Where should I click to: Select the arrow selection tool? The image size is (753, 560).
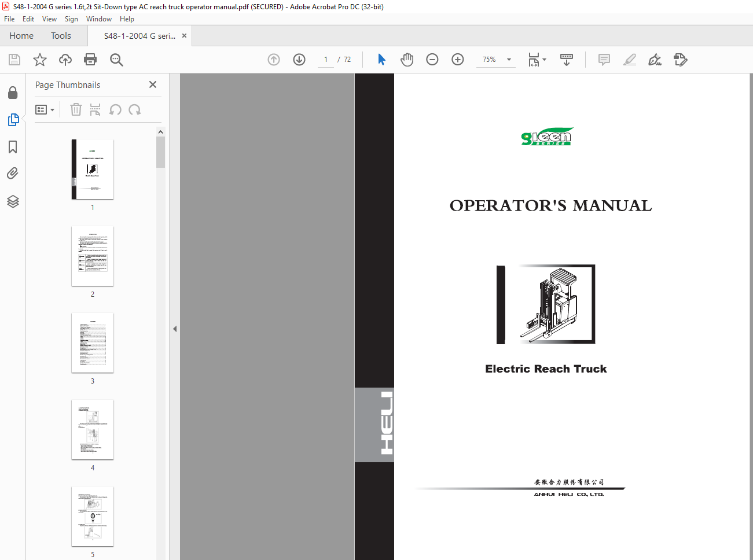(x=381, y=60)
